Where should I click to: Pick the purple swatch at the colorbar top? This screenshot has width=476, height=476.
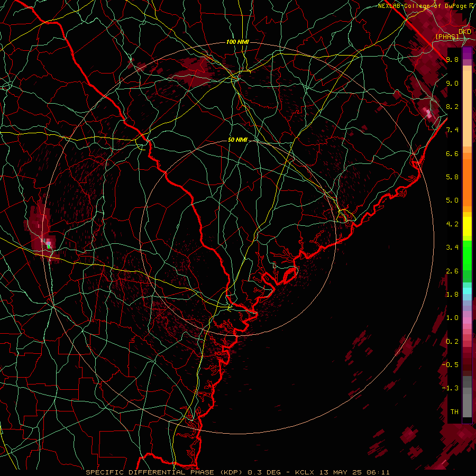[x=467, y=53]
